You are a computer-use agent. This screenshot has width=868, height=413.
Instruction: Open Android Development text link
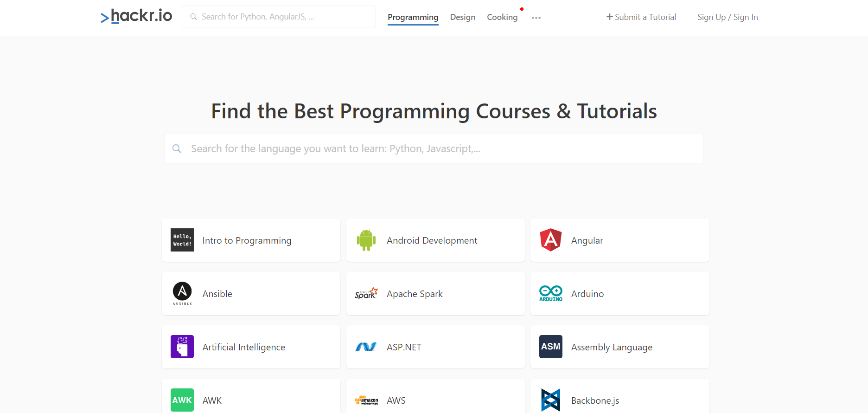click(432, 240)
